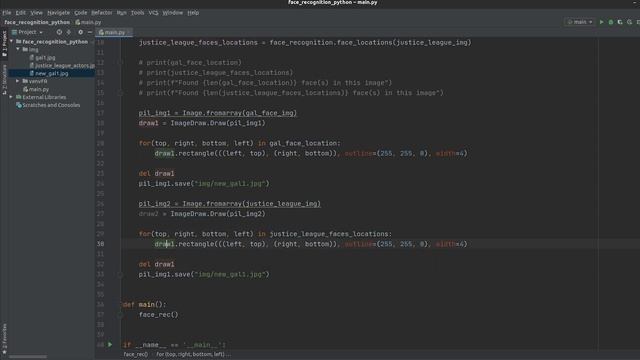Open the 2: Favorites side tool window
The height and width of the screenshot is (360, 640).
[x=4, y=338]
